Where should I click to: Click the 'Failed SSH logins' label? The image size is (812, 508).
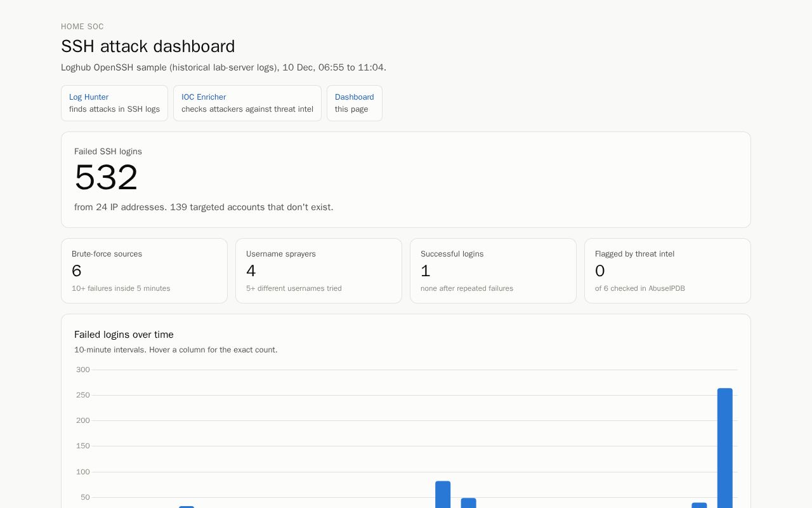108,152
